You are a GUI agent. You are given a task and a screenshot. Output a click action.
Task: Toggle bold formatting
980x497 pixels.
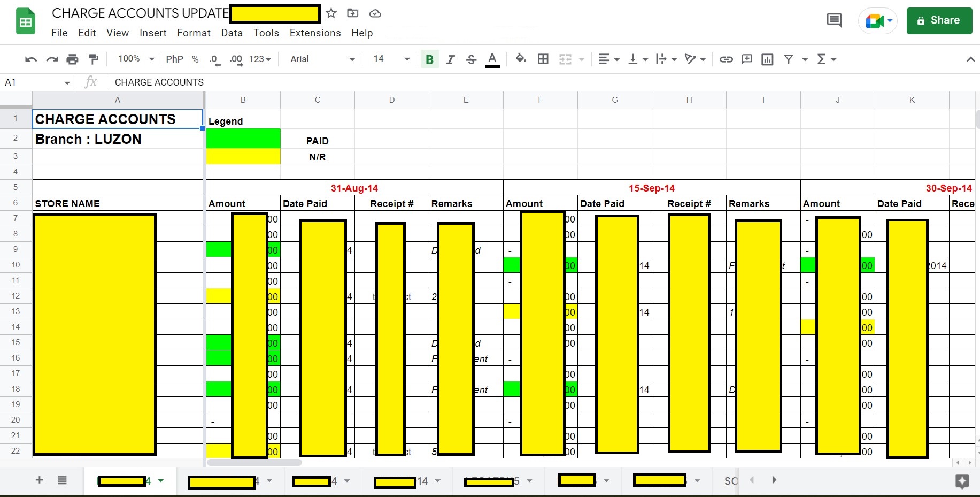pyautogui.click(x=429, y=59)
